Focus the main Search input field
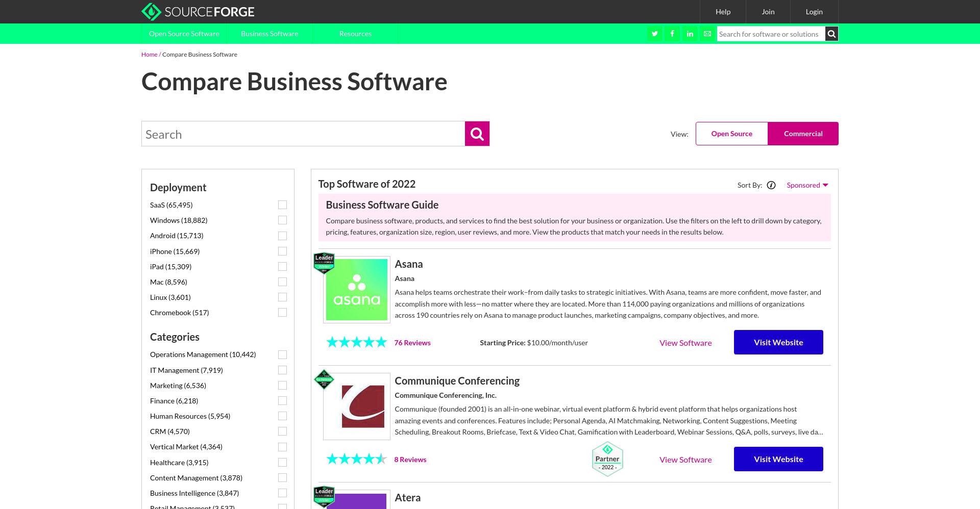The width and height of the screenshot is (980, 509). pyautogui.click(x=303, y=134)
